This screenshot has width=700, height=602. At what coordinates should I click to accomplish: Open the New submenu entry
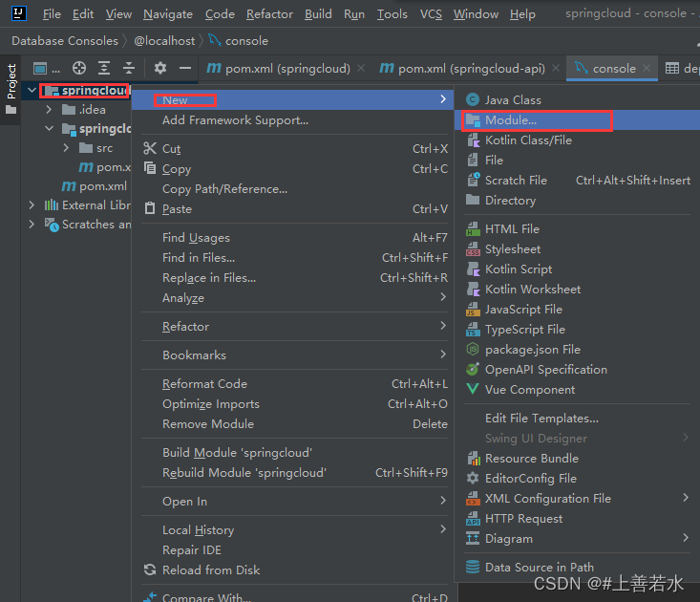pyautogui.click(x=293, y=100)
